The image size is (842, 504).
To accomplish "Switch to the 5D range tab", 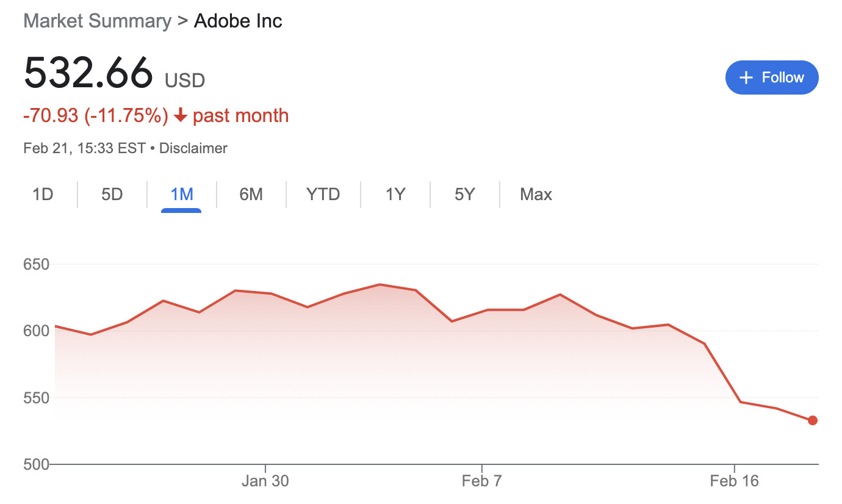I will (112, 195).
